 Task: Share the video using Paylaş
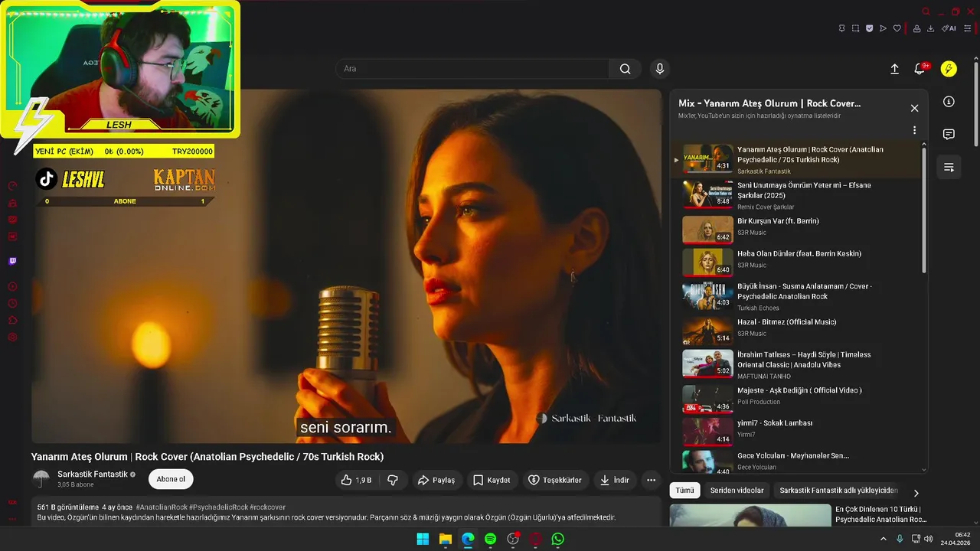point(436,480)
